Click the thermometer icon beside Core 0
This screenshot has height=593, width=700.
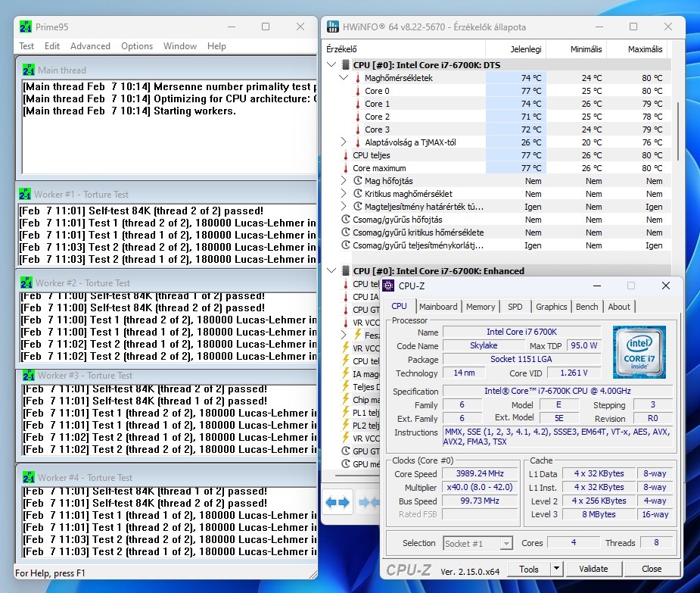[357, 91]
